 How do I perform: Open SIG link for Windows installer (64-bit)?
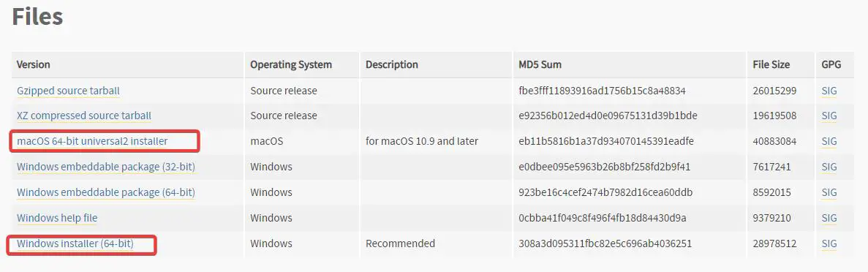829,243
